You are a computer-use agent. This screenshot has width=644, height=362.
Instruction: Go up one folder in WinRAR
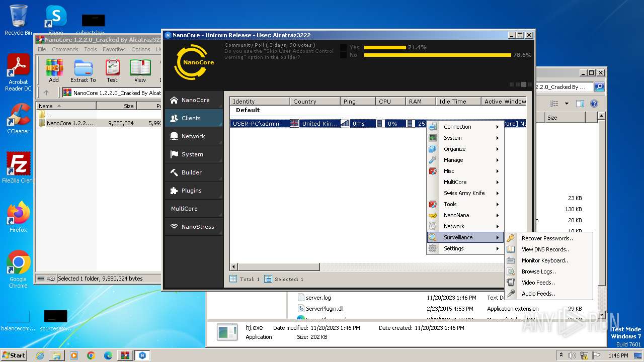(46, 93)
